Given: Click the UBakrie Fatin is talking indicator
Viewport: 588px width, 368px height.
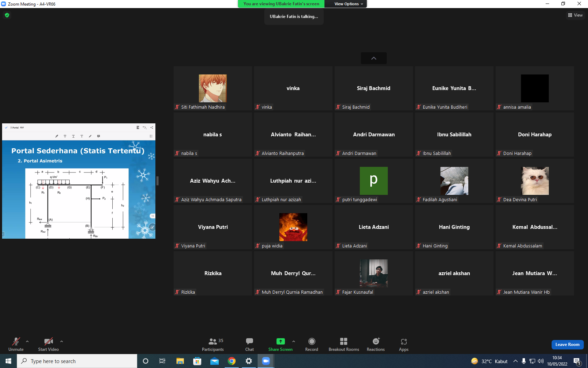Looking at the screenshot, I should click(x=294, y=16).
